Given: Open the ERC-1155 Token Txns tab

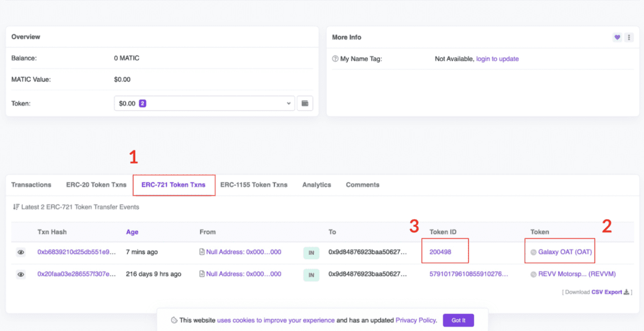Looking at the screenshot, I should pos(253,185).
